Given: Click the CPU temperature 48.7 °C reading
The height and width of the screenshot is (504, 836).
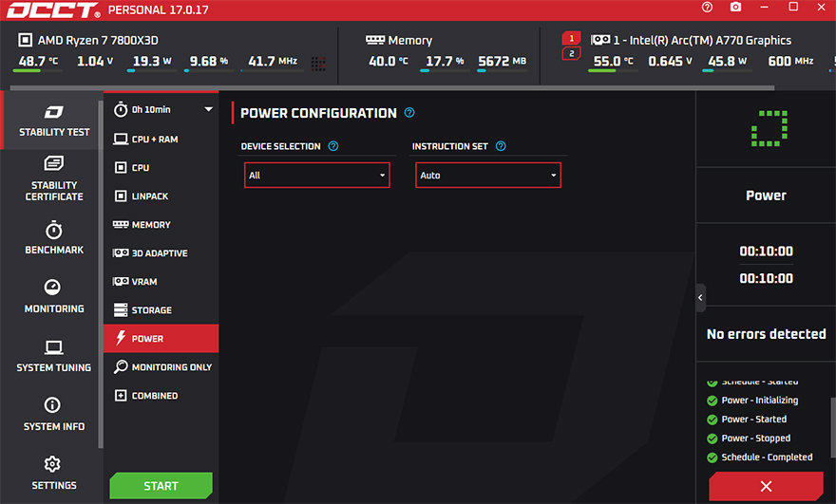Looking at the screenshot, I should 38,62.
